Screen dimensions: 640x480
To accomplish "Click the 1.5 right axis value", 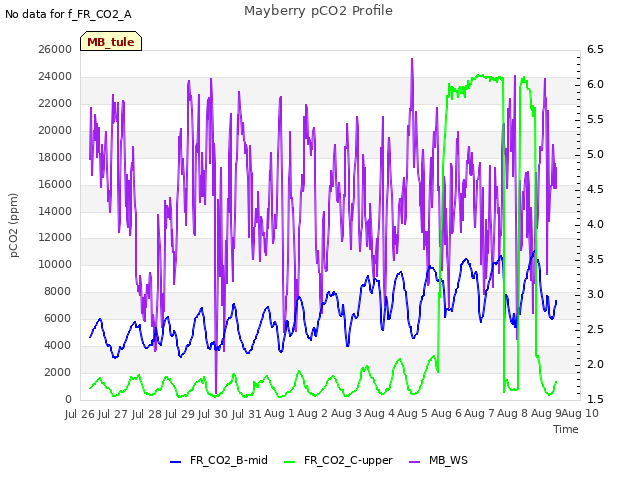I will pyautogui.click(x=595, y=399).
